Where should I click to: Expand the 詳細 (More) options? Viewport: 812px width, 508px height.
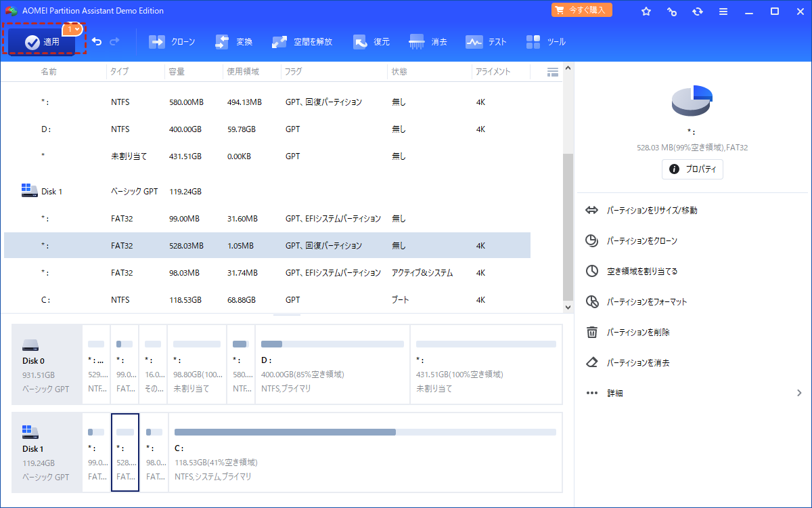(694, 393)
